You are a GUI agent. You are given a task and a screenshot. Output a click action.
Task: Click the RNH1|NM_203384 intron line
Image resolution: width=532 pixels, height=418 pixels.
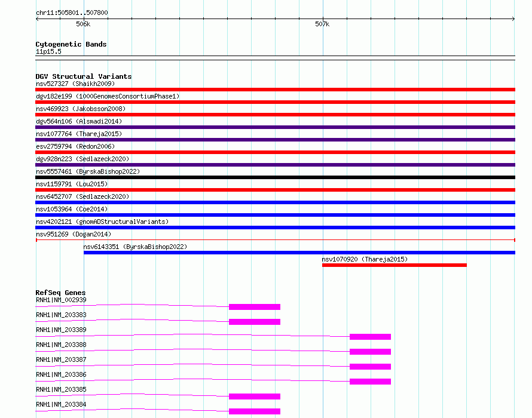[x=132, y=410]
